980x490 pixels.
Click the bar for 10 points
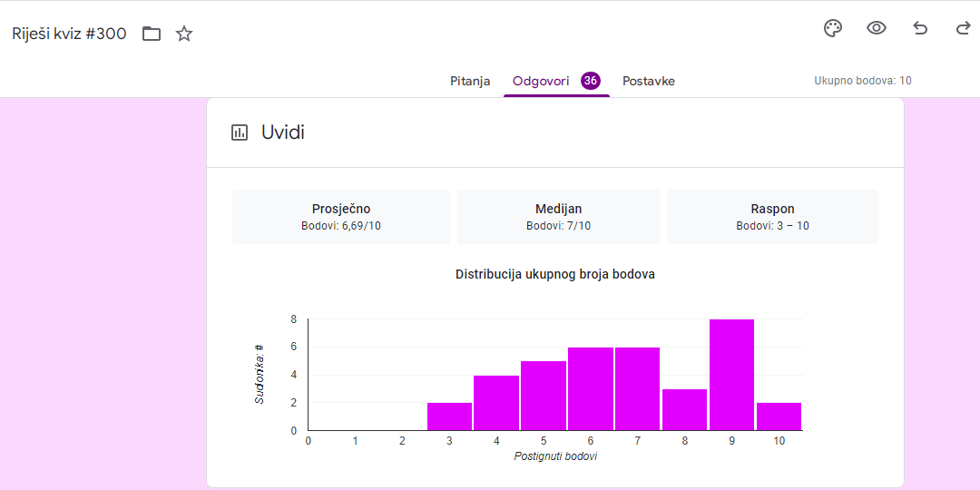(x=779, y=416)
